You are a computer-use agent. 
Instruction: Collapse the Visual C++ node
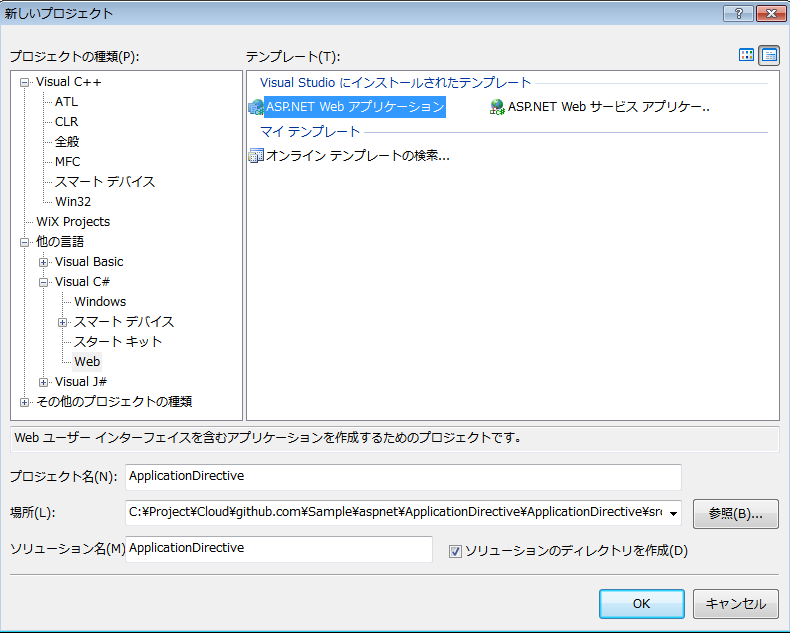tap(24, 82)
